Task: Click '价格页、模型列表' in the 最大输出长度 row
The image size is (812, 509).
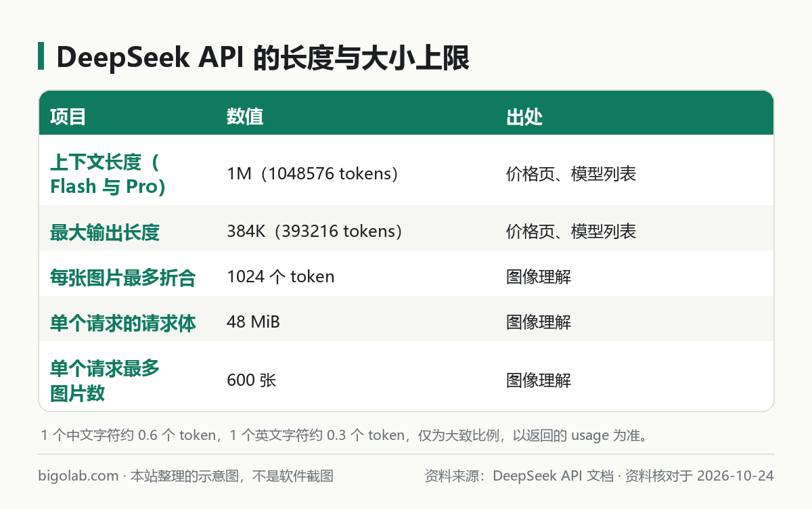Action: (x=571, y=231)
